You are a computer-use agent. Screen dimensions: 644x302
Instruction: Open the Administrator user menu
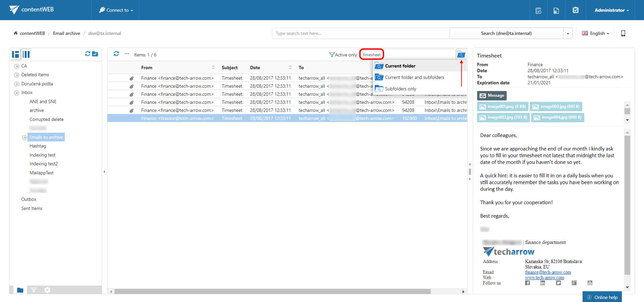(x=611, y=10)
